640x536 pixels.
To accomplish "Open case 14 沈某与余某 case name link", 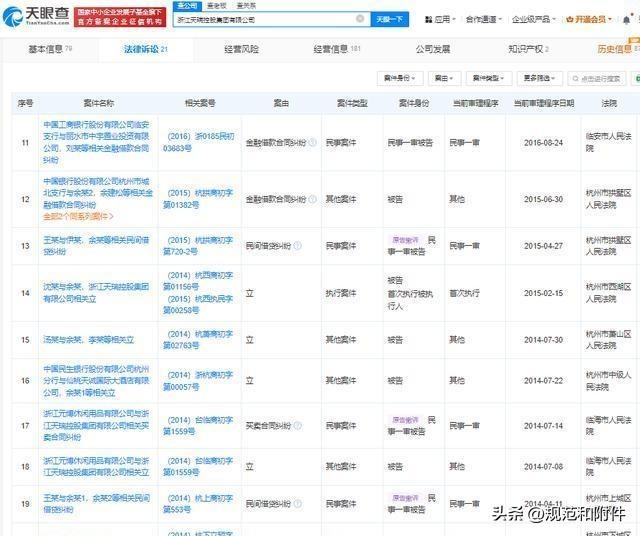I will [96, 293].
